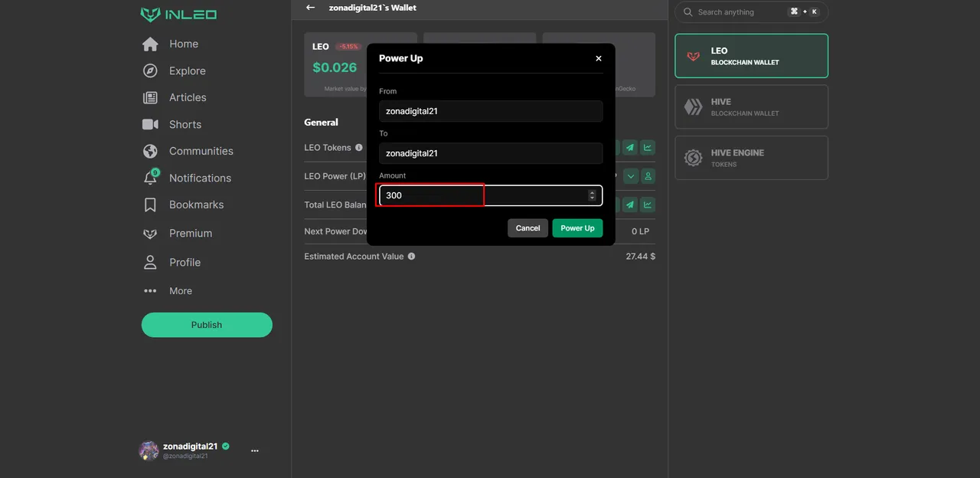Open the Premium lion icon
The width and height of the screenshot is (980, 478).
coord(150,234)
